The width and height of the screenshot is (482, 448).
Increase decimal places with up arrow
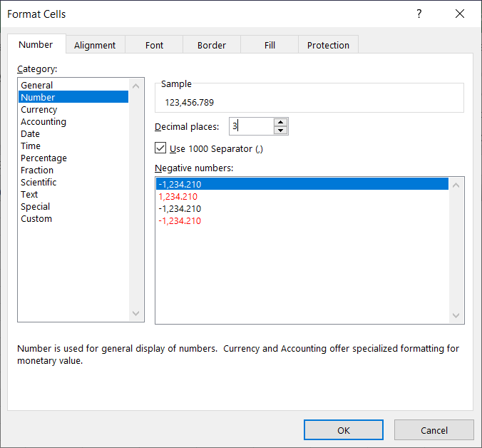(x=280, y=123)
